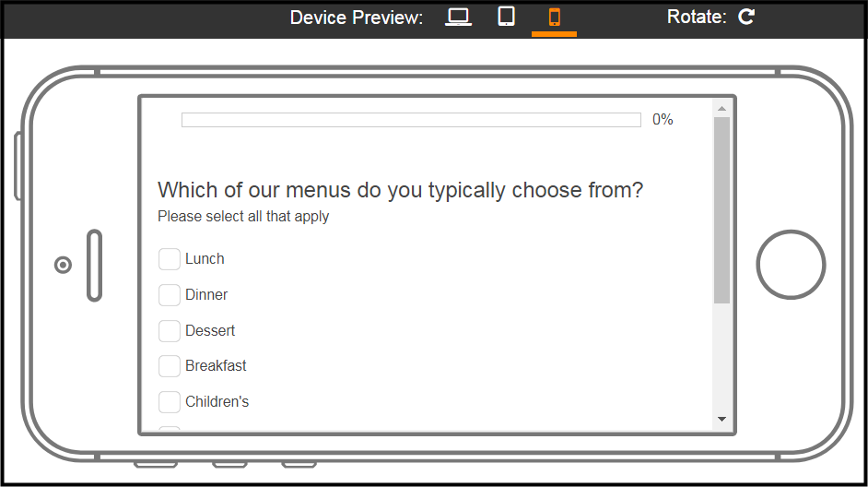Click the Rotate device arrow icon
Image resolution: width=868 pixels, height=487 pixels.
[746, 17]
